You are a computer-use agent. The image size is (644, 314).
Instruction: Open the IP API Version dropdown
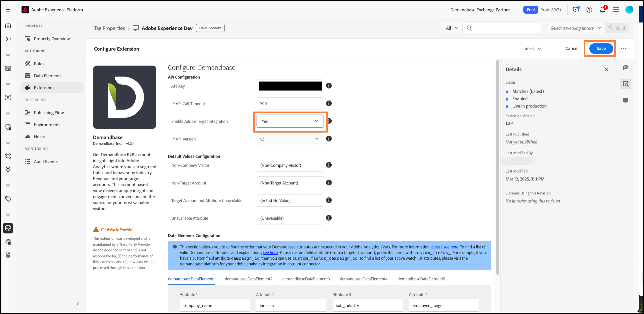(290, 139)
